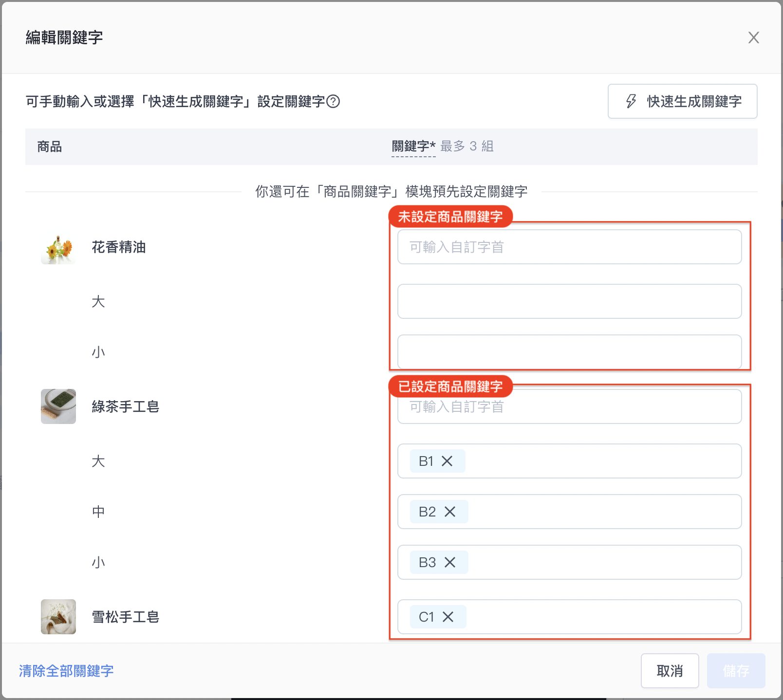Click the keyword field containing C1

pos(569,617)
